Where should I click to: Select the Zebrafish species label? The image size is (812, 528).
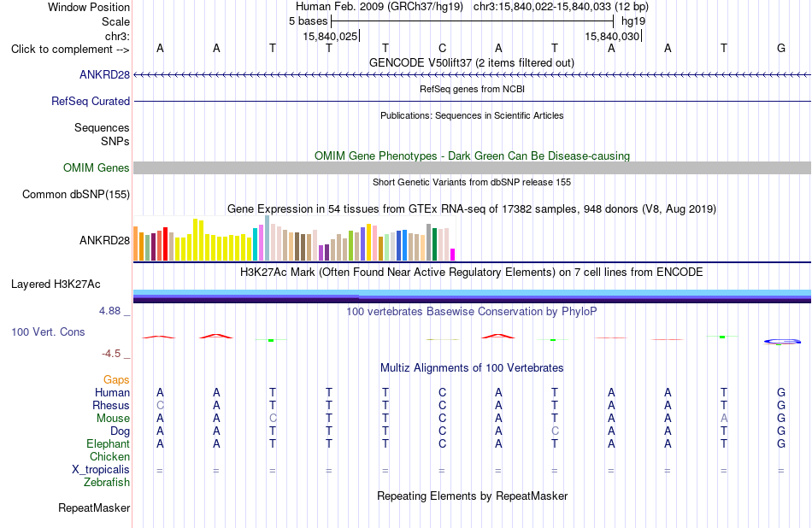[107, 482]
